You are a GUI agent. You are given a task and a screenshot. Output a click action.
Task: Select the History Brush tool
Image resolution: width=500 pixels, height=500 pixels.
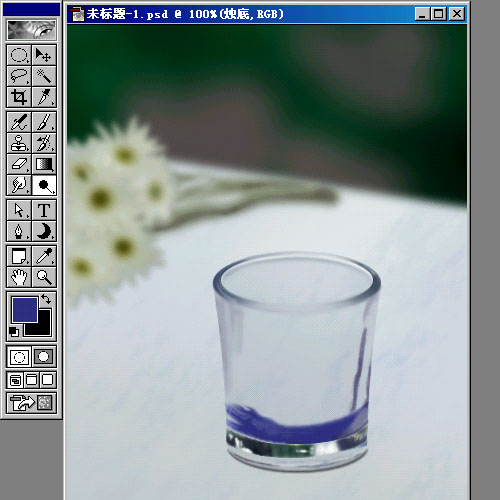(44, 143)
